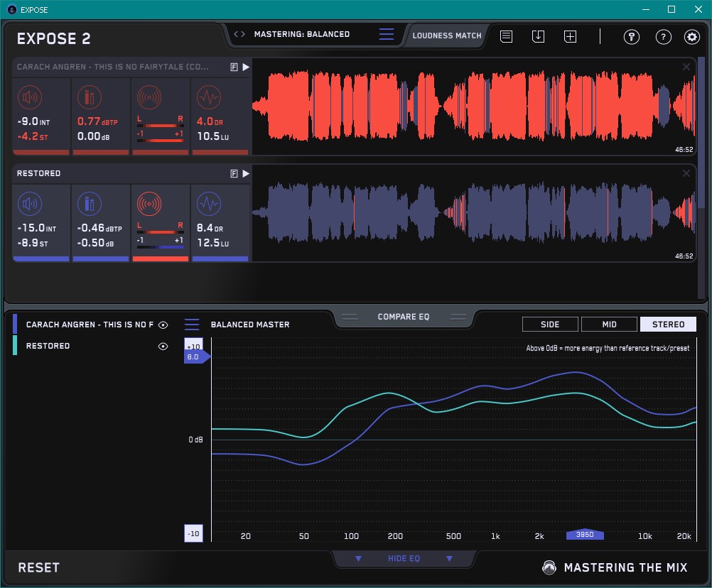Screen dimensions: 712x588
Task: Play the Restored track
Action: pyautogui.click(x=246, y=173)
